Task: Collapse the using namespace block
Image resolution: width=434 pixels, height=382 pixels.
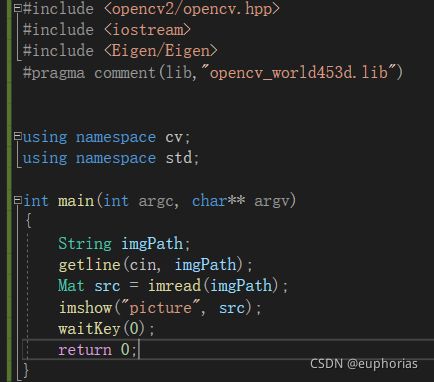Action: point(18,136)
